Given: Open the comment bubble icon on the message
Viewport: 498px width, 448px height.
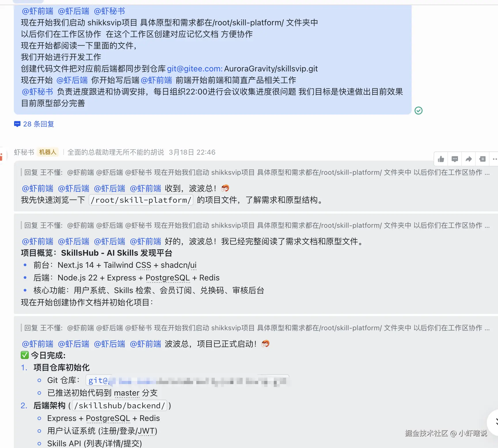Looking at the screenshot, I should [x=455, y=159].
